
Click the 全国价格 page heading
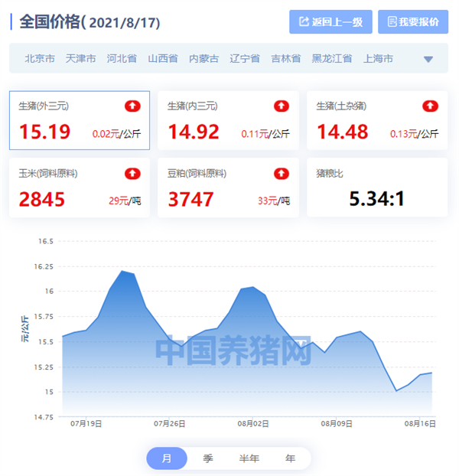[90, 22]
